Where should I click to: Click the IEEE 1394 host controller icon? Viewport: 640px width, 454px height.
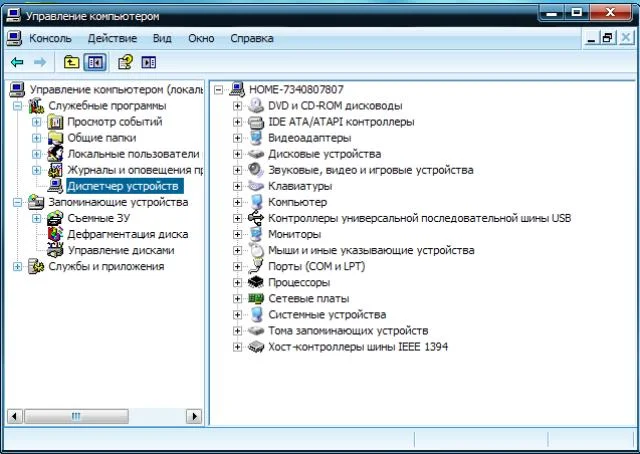tap(256, 347)
